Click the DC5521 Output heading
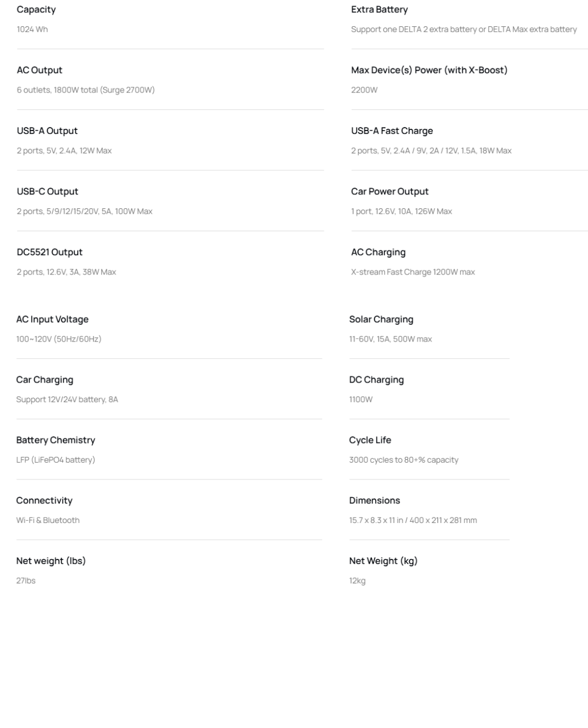 point(49,252)
